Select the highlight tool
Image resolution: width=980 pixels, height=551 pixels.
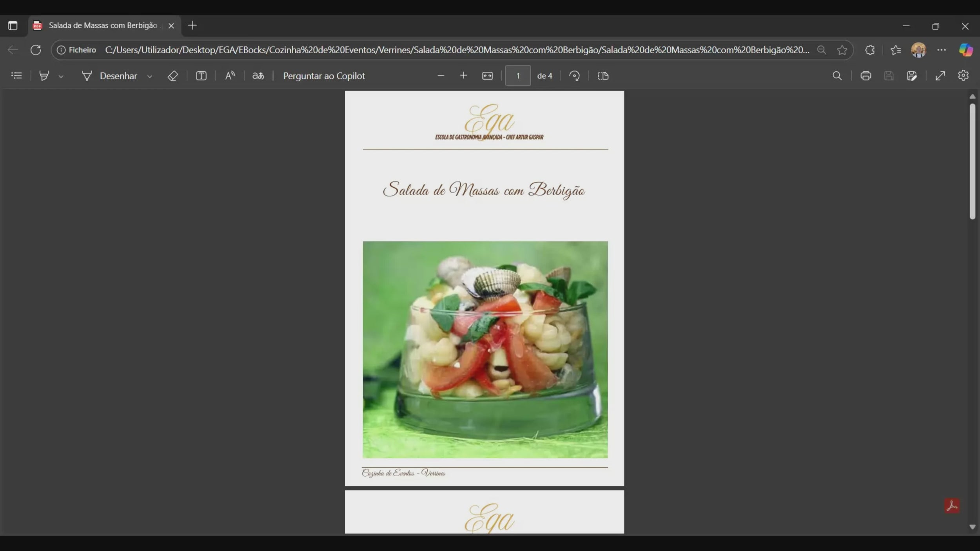click(44, 76)
